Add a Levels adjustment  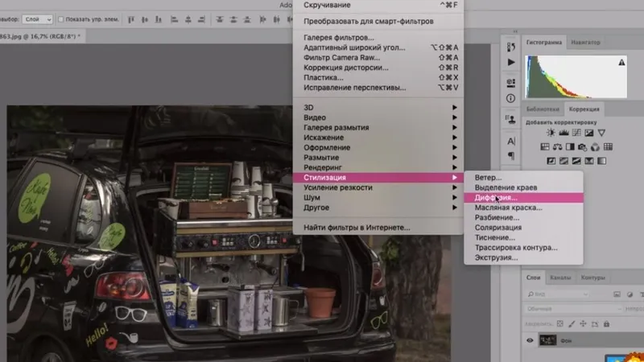tap(564, 132)
